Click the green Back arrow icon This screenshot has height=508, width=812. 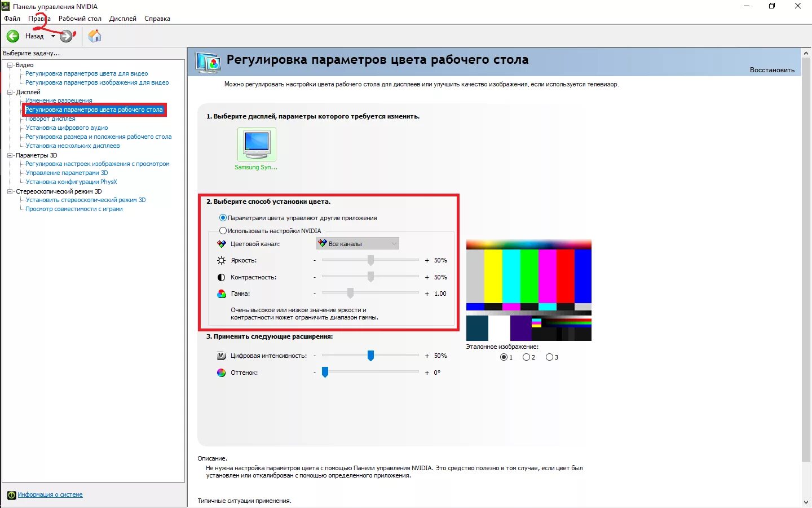(x=13, y=36)
